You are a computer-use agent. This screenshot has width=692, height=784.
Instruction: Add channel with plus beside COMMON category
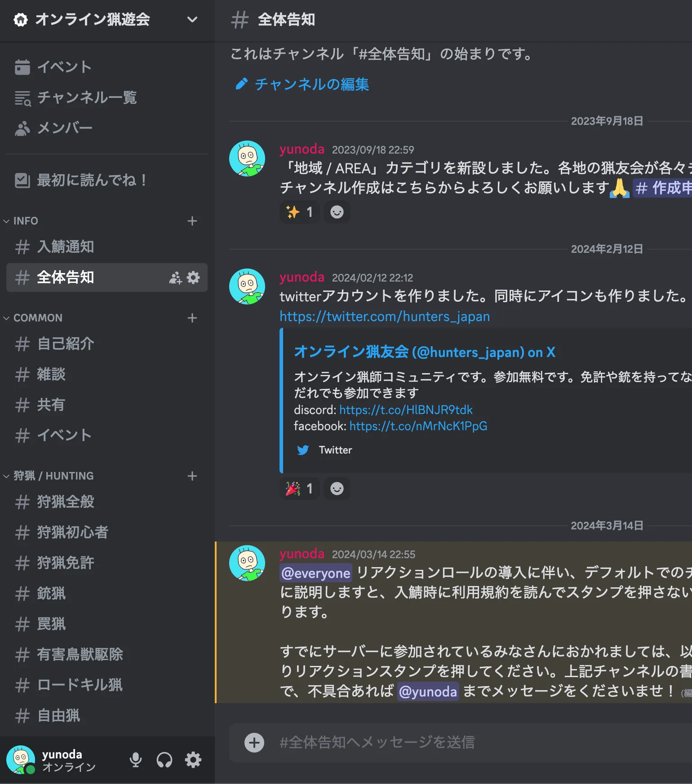pyautogui.click(x=192, y=318)
